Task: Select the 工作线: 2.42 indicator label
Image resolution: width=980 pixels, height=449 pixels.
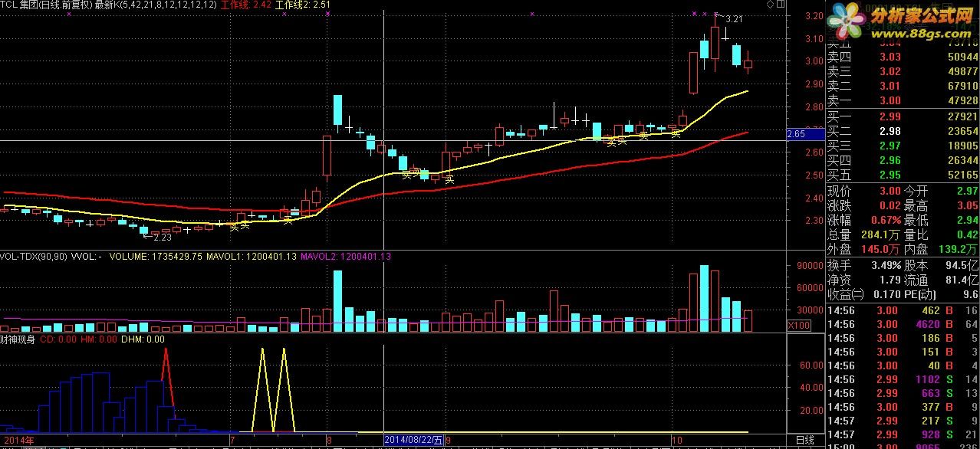Action: (x=246, y=5)
